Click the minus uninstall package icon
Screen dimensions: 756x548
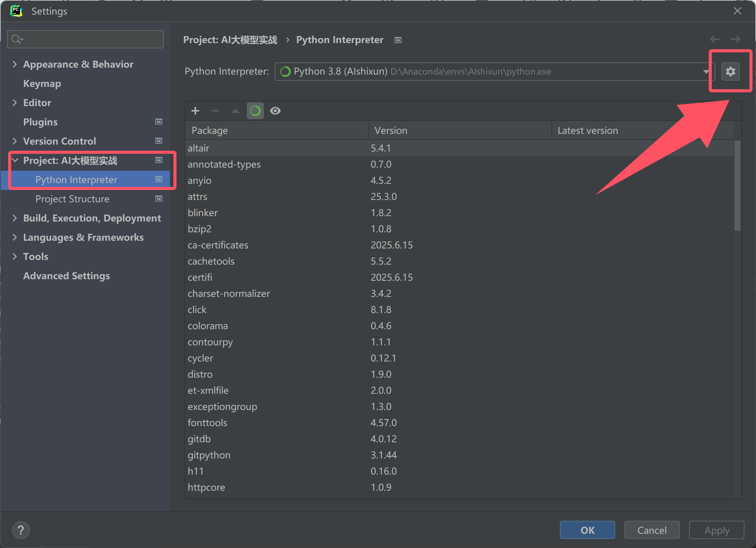coord(215,111)
